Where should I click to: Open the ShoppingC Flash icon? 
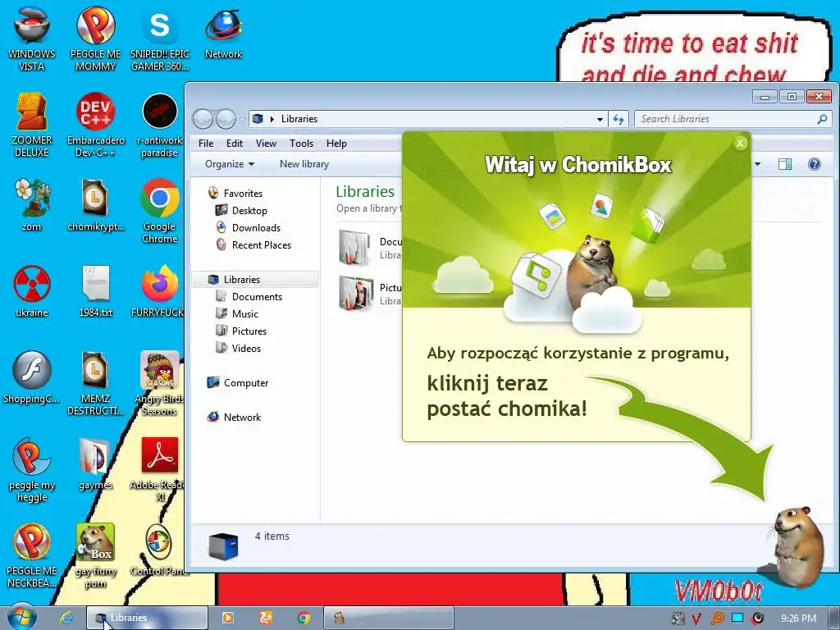coord(32,377)
